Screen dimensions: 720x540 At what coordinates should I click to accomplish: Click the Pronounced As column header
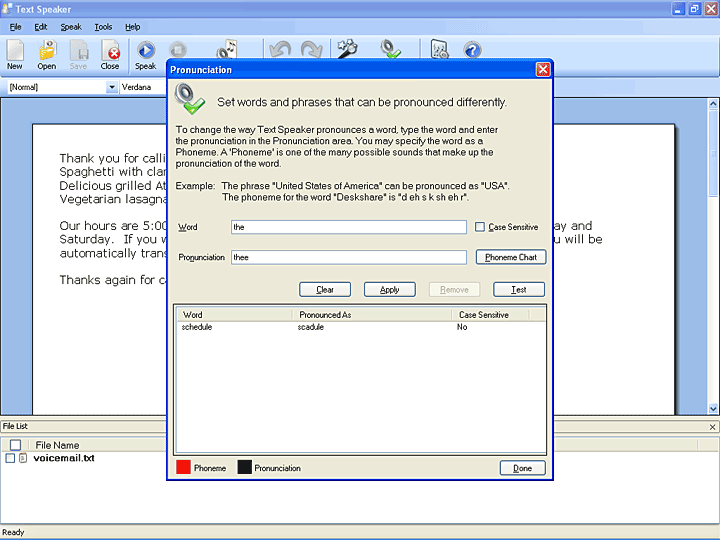[371, 315]
